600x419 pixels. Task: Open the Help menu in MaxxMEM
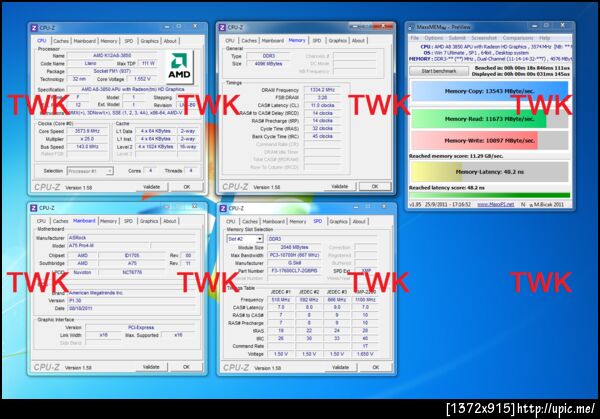[544, 38]
